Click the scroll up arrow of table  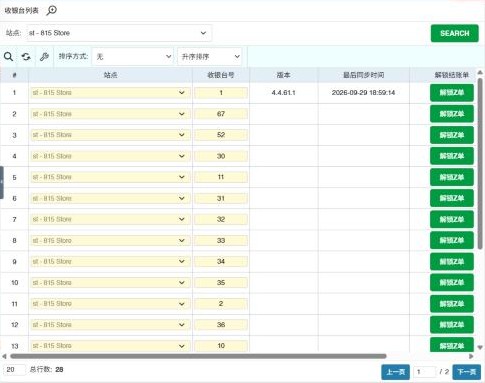pos(480,72)
